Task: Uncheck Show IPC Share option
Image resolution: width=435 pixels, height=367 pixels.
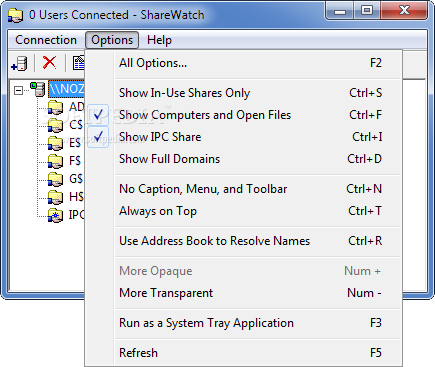Action: (x=243, y=137)
